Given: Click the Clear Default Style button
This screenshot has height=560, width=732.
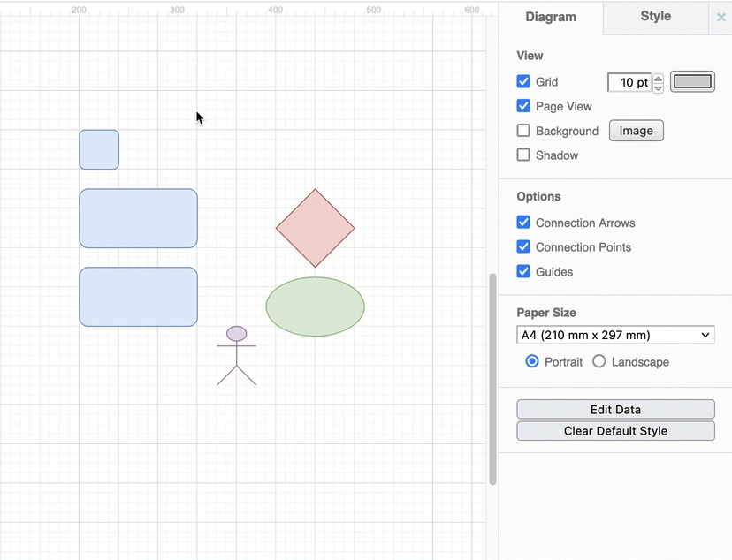Looking at the screenshot, I should (x=615, y=430).
